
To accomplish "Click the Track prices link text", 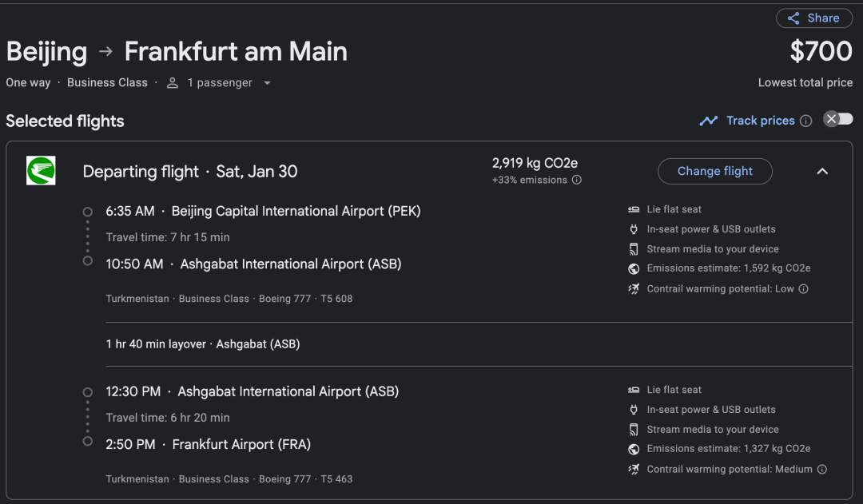I will 760,121.
